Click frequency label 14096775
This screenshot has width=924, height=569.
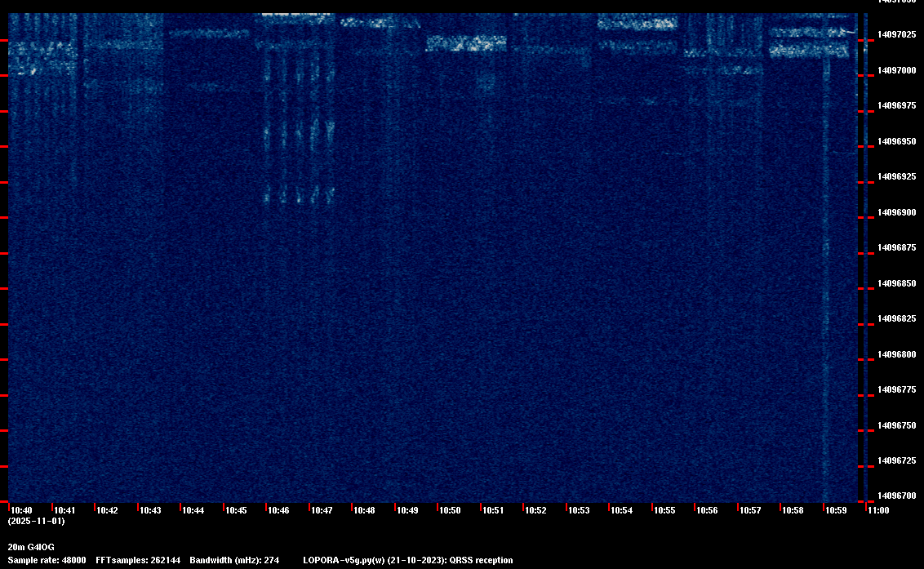(897, 389)
